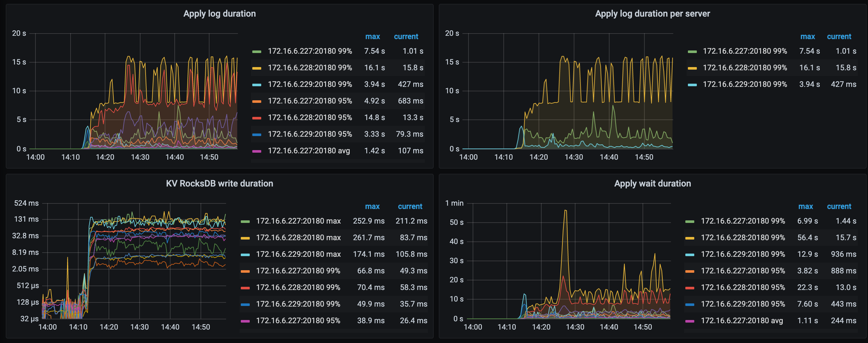868x343 pixels.
Task: Sort Apply log duration legend by current
Action: [406, 36]
